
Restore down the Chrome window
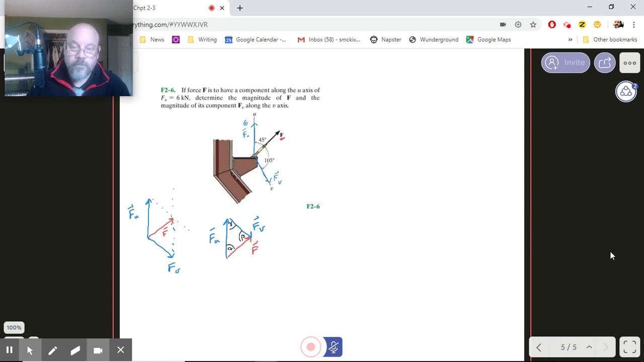pos(611,7)
